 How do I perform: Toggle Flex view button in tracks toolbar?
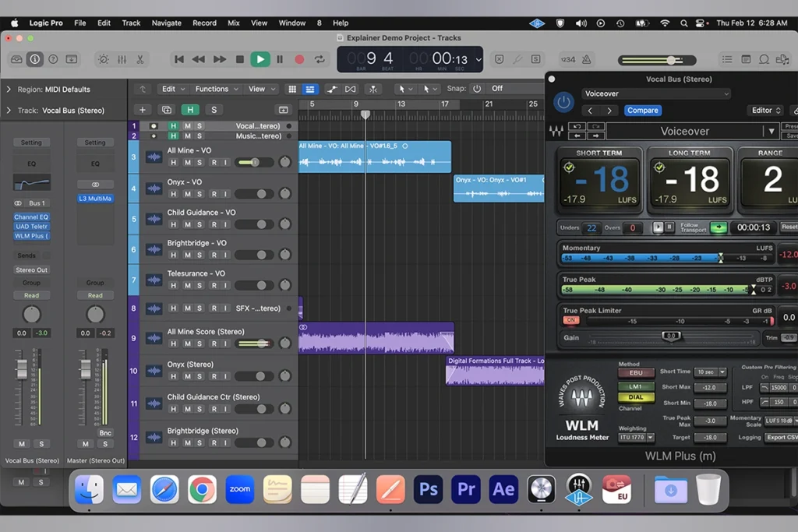(351, 89)
